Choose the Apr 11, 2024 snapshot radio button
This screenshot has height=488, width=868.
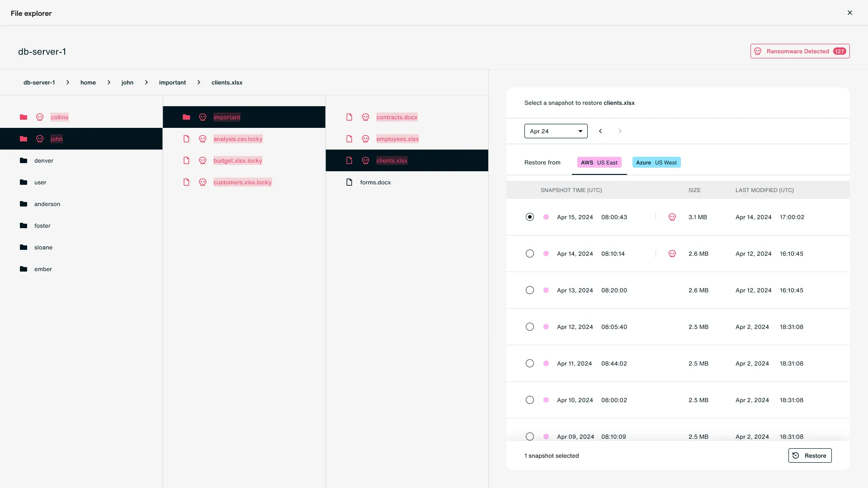530,363
